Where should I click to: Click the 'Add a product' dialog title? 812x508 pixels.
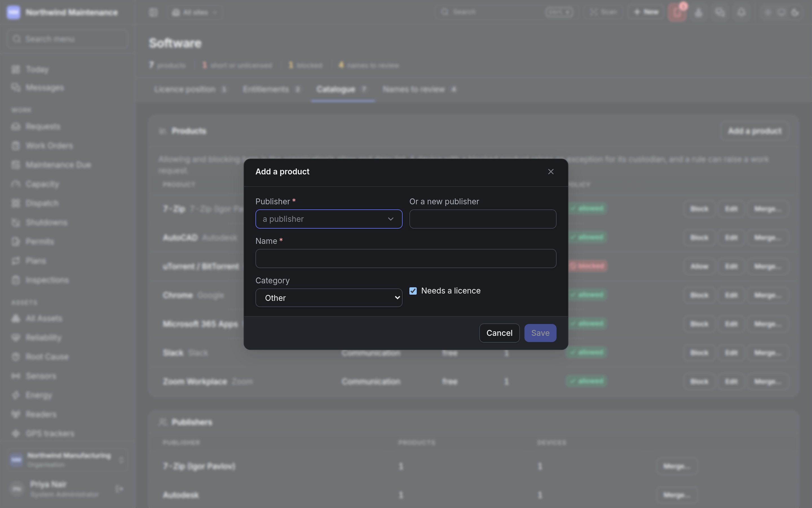[283, 172]
